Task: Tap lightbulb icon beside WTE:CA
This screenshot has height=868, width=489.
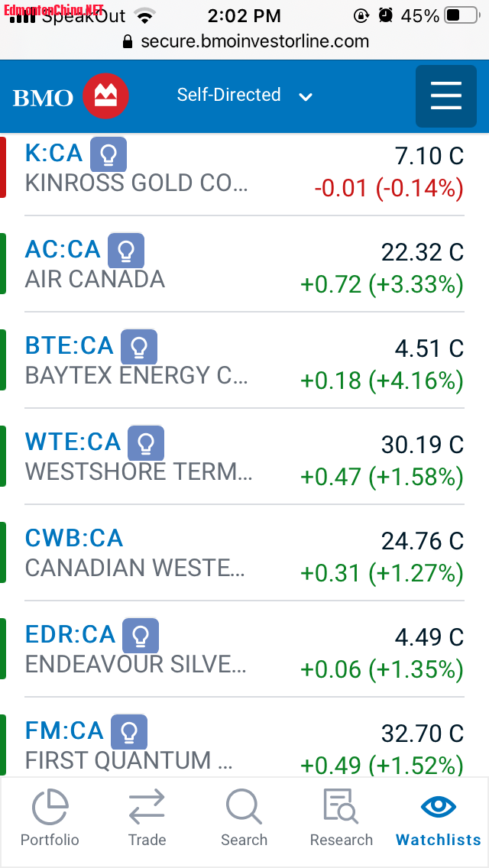Action: pyautogui.click(x=146, y=443)
